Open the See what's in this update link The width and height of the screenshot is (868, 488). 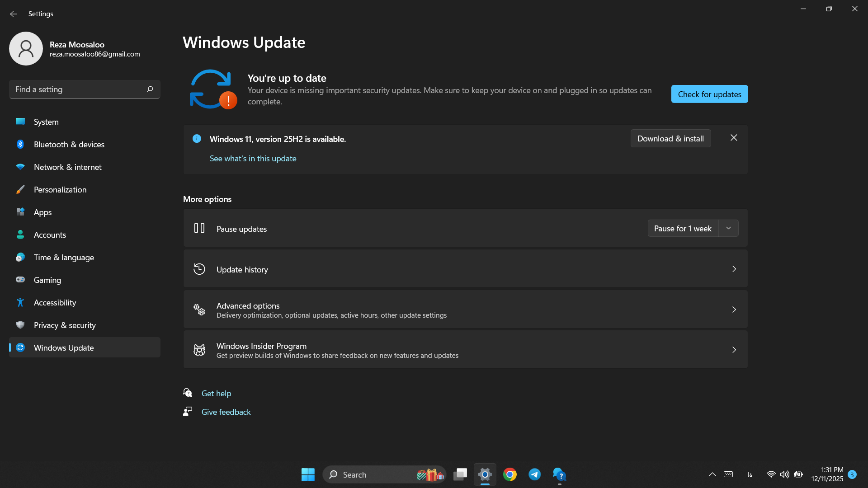[253, 159]
